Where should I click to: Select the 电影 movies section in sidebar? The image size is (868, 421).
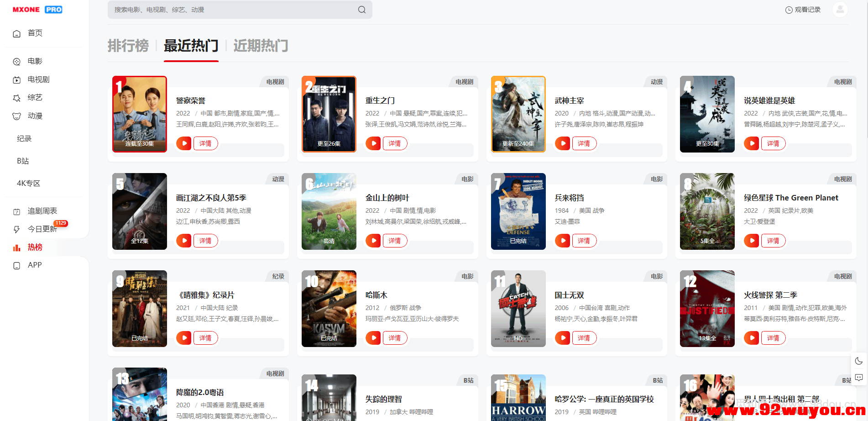(34, 61)
